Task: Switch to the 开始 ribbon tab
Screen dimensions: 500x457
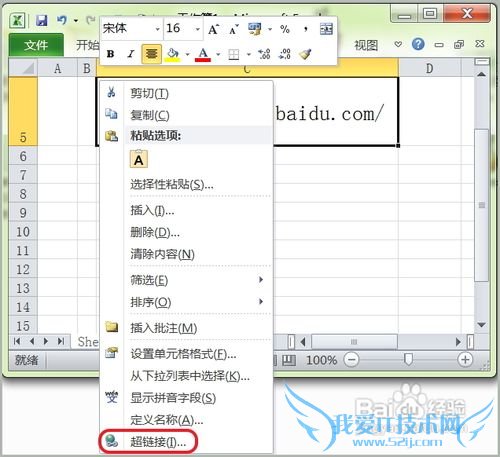Action: [87, 45]
